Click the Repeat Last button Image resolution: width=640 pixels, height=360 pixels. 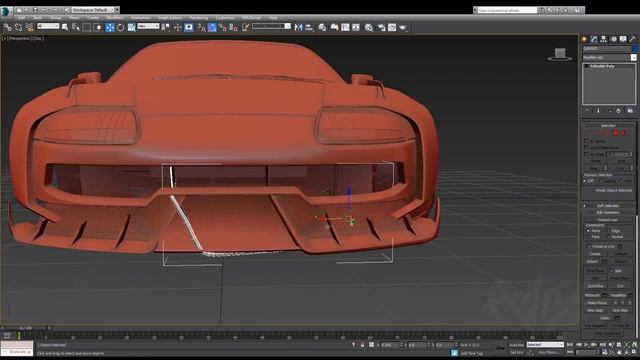[607, 220]
